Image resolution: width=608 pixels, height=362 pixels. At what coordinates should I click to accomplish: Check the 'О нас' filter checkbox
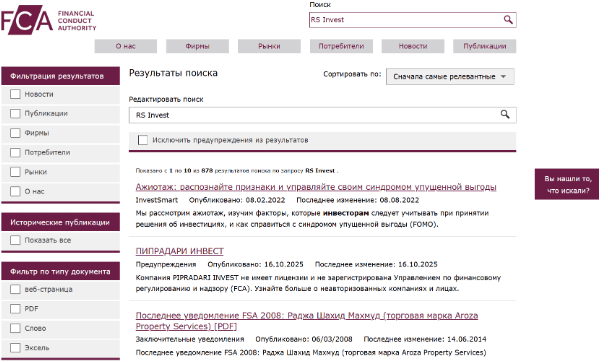[x=15, y=191]
